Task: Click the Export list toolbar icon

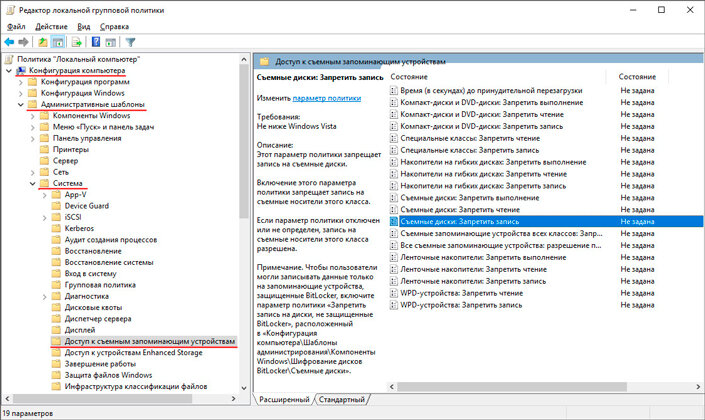Action: 77,42
